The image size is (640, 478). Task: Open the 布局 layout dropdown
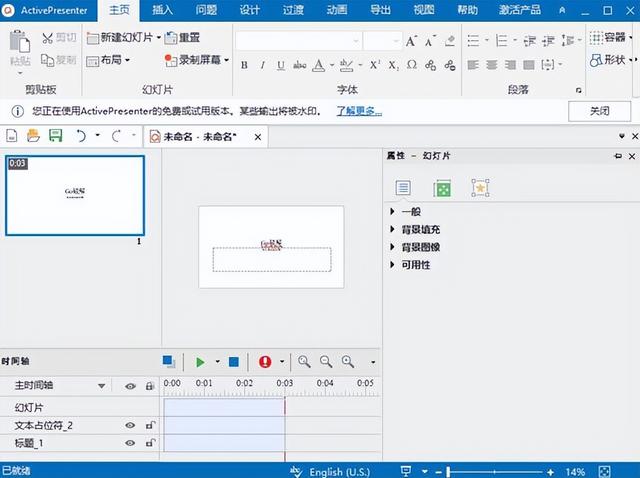[x=108, y=60]
